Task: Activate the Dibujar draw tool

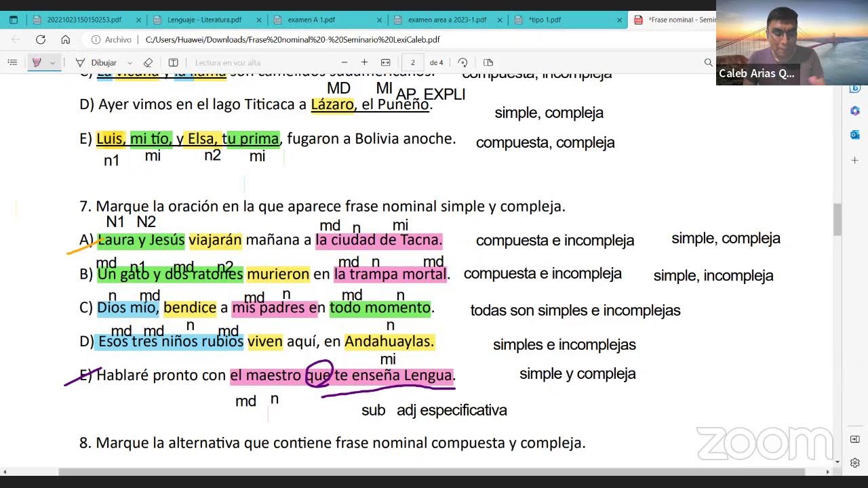Action: click(96, 62)
